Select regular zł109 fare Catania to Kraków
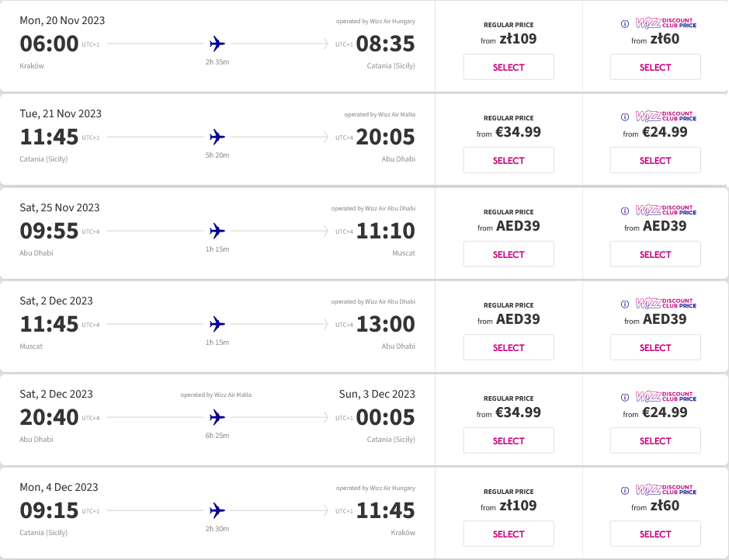 point(509,534)
